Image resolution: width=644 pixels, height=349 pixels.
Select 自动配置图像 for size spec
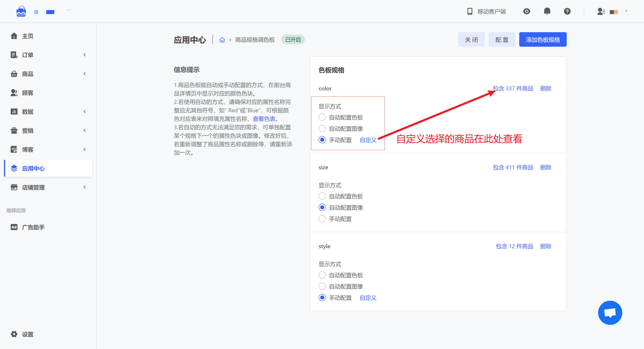pos(322,208)
